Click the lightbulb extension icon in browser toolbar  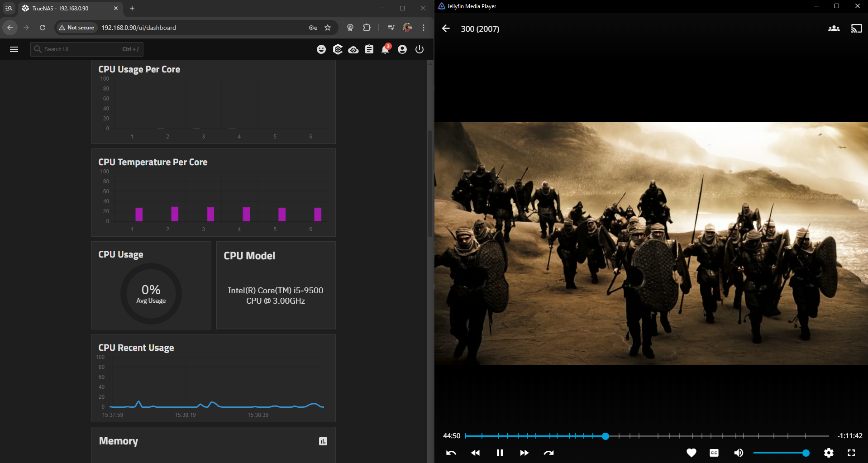point(350,28)
